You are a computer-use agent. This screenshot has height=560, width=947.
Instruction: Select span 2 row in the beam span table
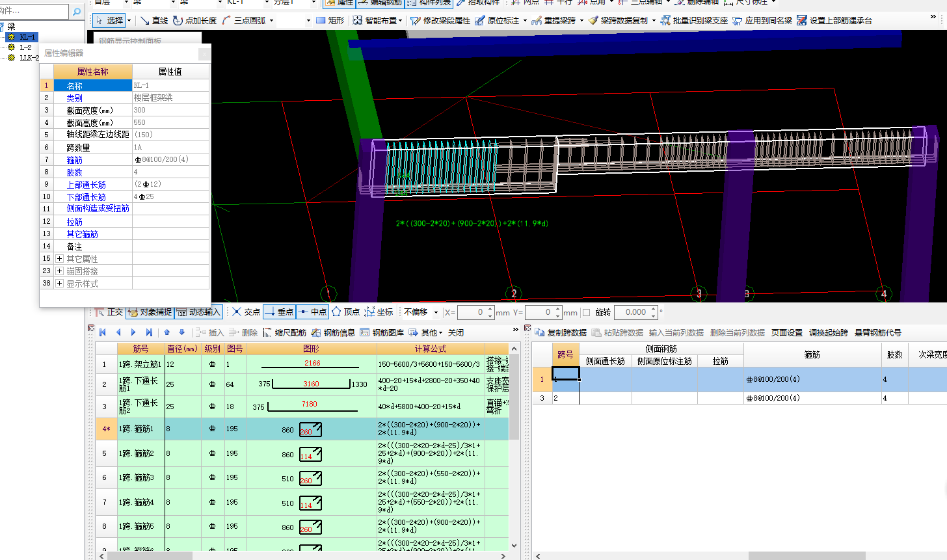(740, 398)
